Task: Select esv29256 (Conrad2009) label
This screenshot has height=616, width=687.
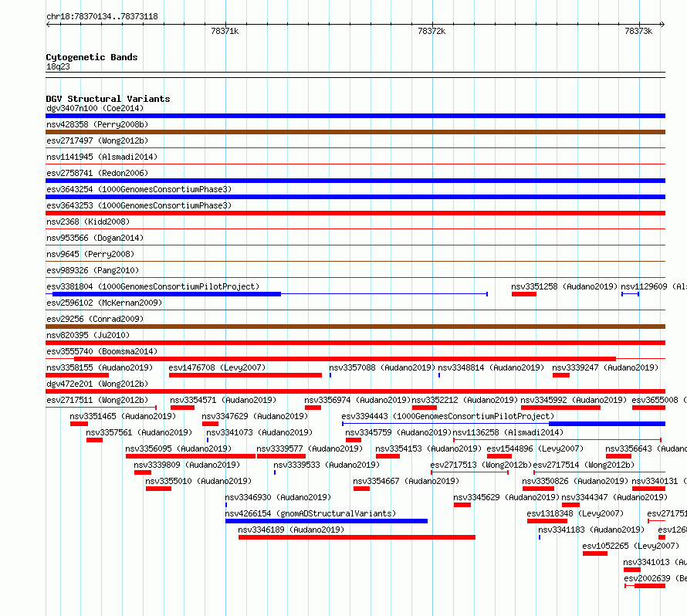Action: (x=95, y=319)
